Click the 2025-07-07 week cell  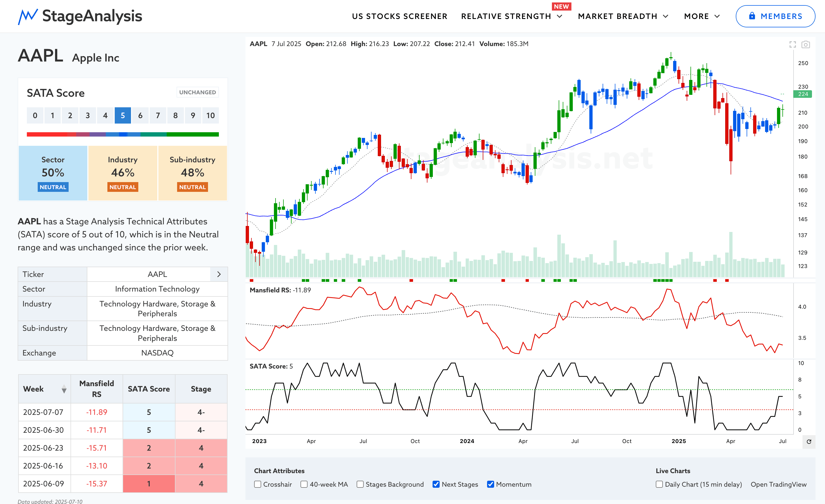[x=44, y=412]
